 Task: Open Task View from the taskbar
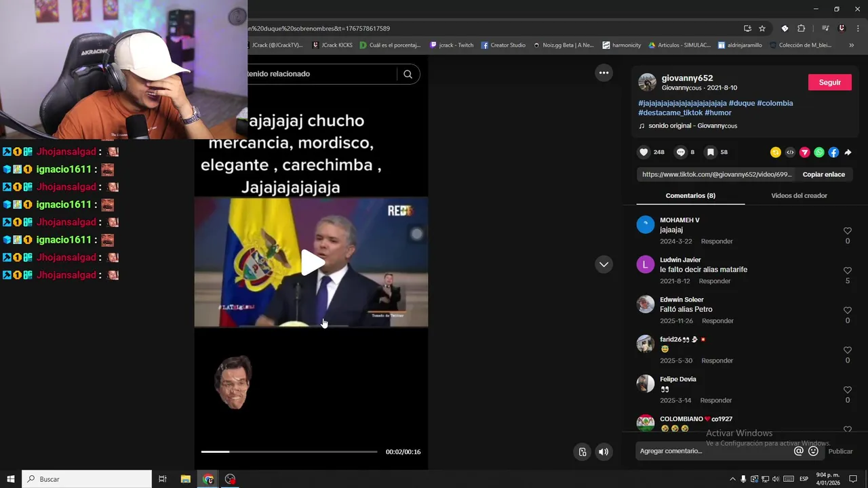tap(163, 479)
